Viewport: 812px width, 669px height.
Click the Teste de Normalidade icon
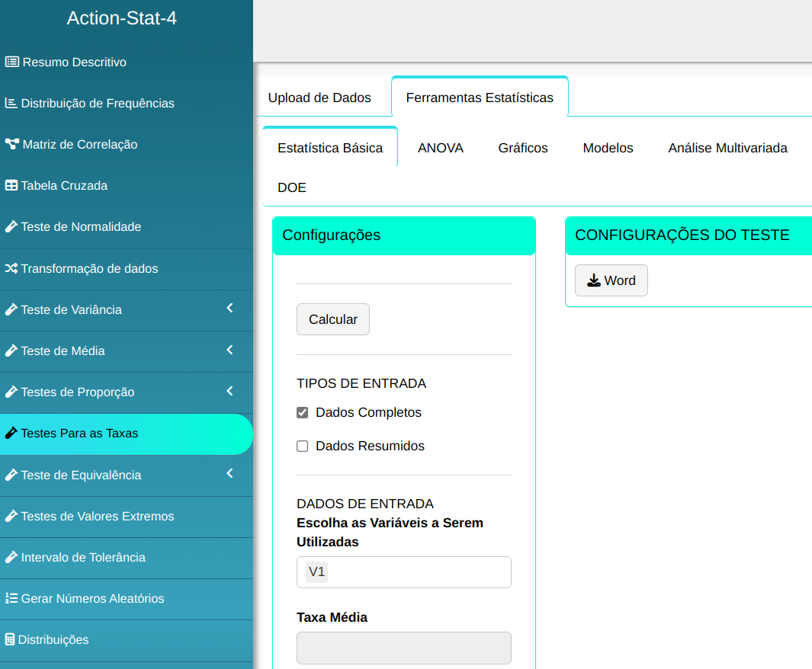(11, 227)
